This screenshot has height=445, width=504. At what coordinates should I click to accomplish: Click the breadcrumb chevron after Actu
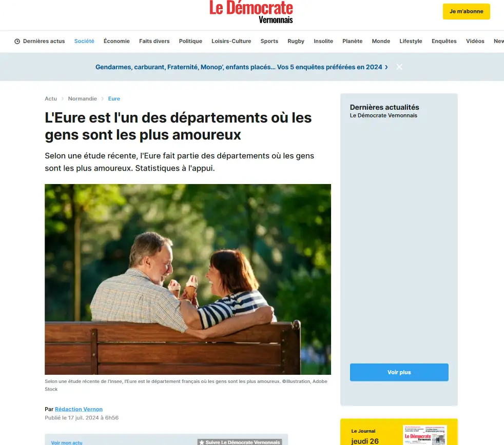pyautogui.click(x=62, y=99)
